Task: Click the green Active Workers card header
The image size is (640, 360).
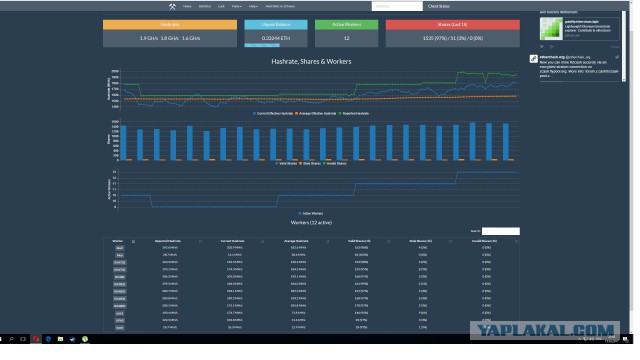Action: click(347, 24)
